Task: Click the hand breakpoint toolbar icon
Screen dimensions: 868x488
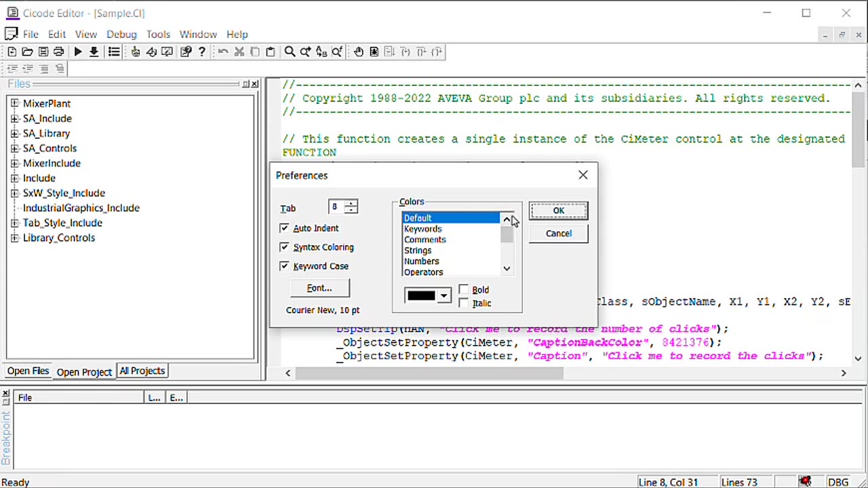Action: click(x=358, y=52)
